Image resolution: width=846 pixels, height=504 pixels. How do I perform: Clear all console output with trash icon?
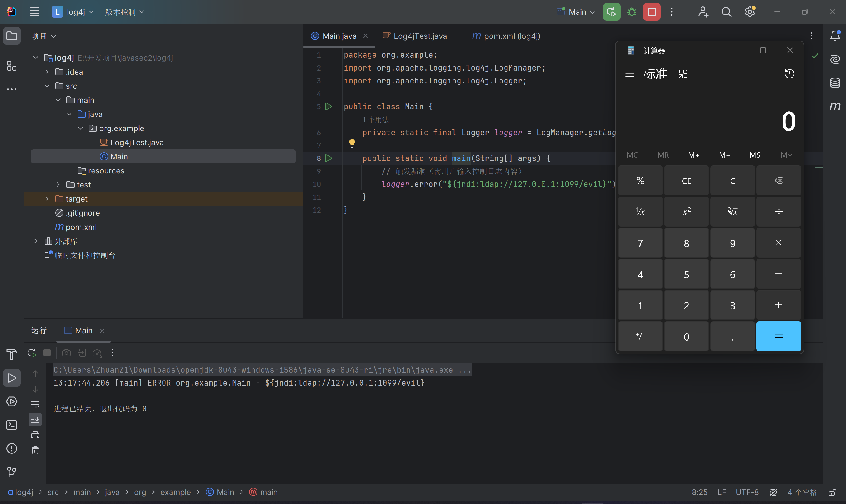pyautogui.click(x=35, y=450)
